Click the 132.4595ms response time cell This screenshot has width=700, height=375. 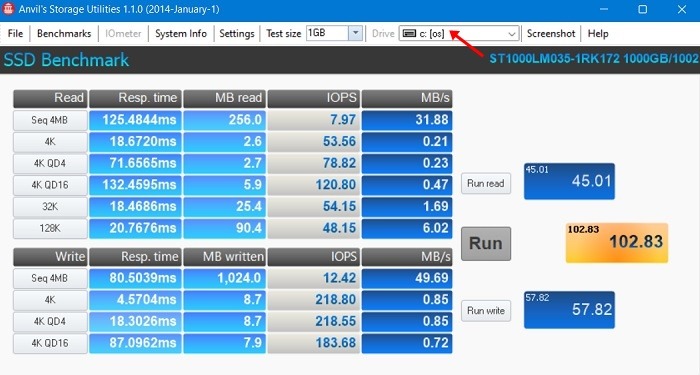(135, 185)
